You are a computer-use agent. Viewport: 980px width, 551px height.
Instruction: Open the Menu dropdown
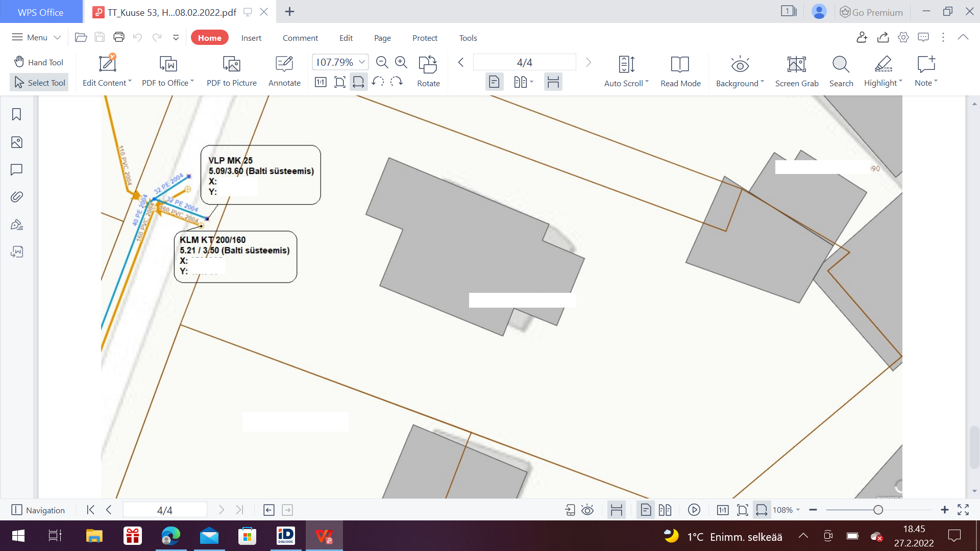[36, 37]
